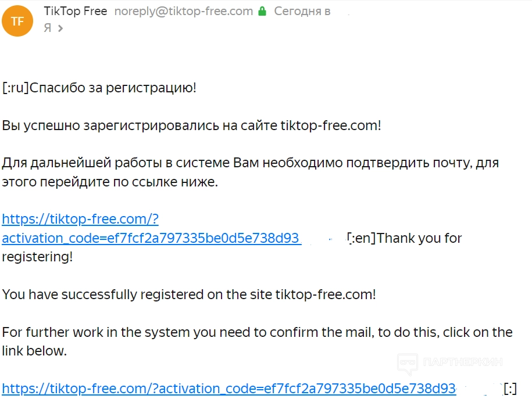Click sender address noreply@tiktop-free.com
This screenshot has width=532, height=406.
click(184, 11)
